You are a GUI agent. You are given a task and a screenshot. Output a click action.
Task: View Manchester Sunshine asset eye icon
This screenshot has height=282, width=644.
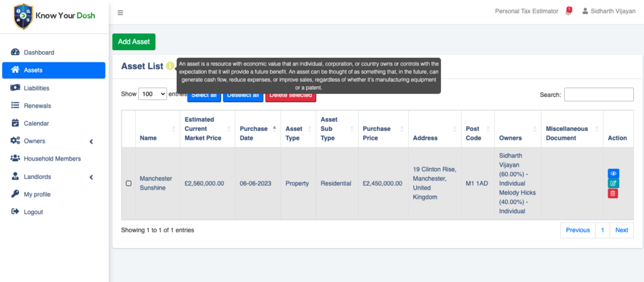(613, 174)
